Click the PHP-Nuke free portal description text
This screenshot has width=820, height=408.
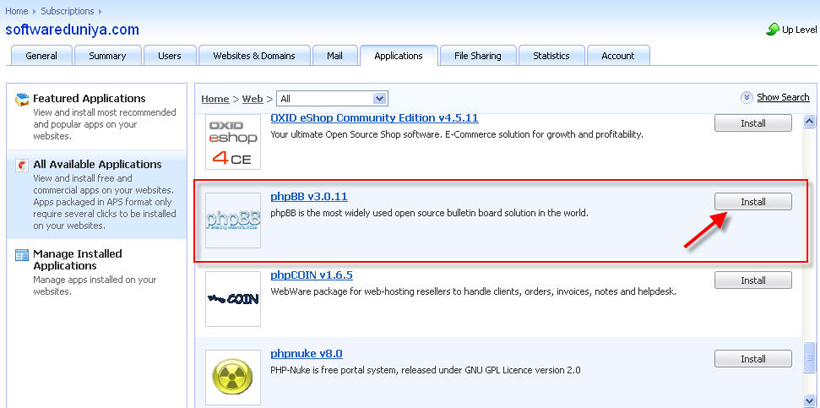click(425, 370)
